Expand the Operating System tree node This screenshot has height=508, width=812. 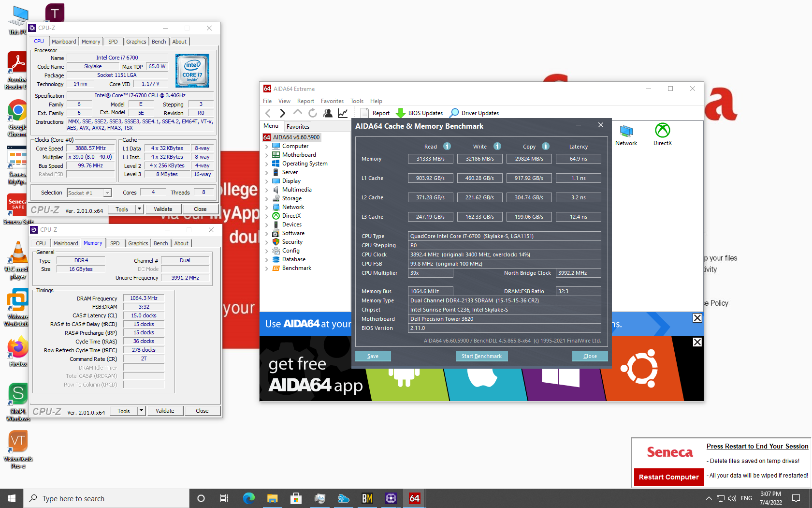click(x=266, y=164)
